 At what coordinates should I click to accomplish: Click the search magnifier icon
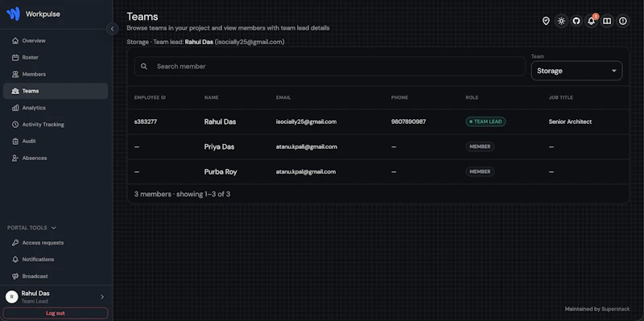click(x=144, y=66)
